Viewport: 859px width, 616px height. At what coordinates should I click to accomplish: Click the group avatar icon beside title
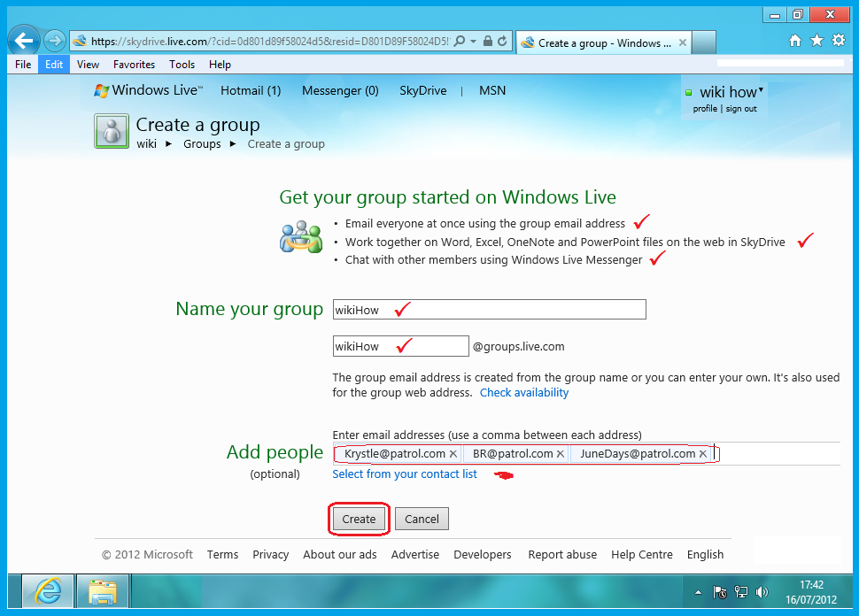(112, 131)
